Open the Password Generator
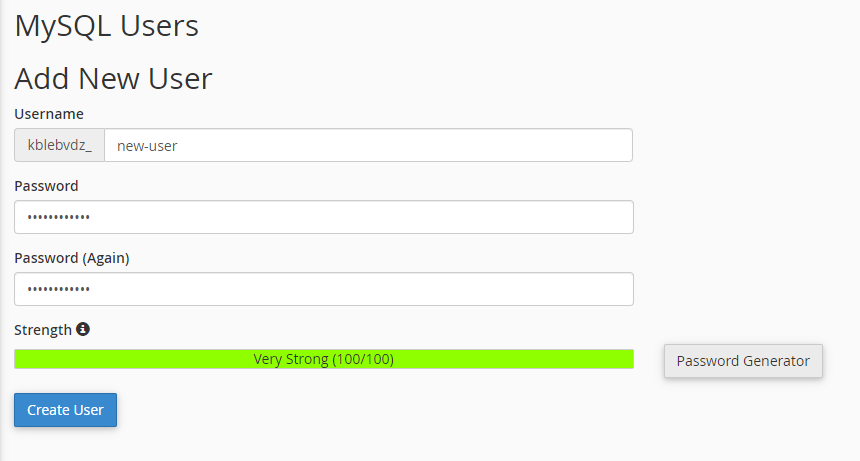Image resolution: width=860 pixels, height=461 pixels. pyautogui.click(x=743, y=361)
